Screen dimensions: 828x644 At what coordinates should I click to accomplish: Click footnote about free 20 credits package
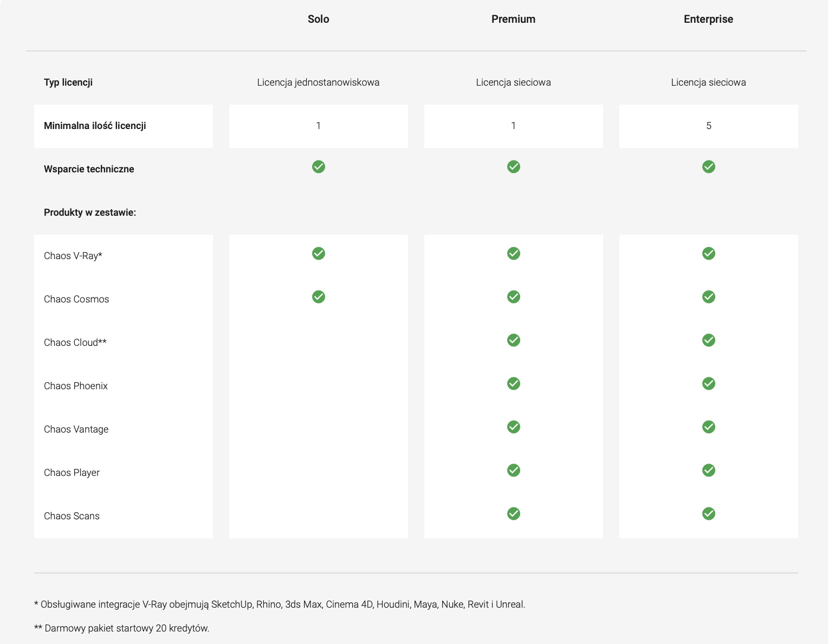(122, 628)
